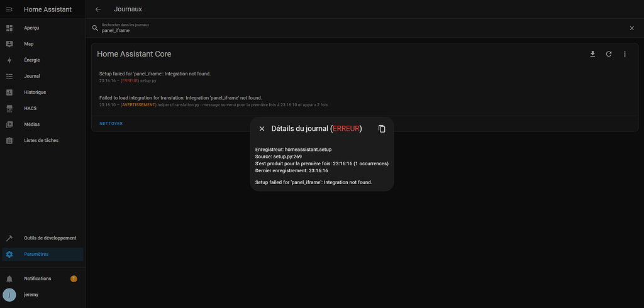Open HACS store icon in sidebar
This screenshot has height=308, width=644.
point(9,108)
